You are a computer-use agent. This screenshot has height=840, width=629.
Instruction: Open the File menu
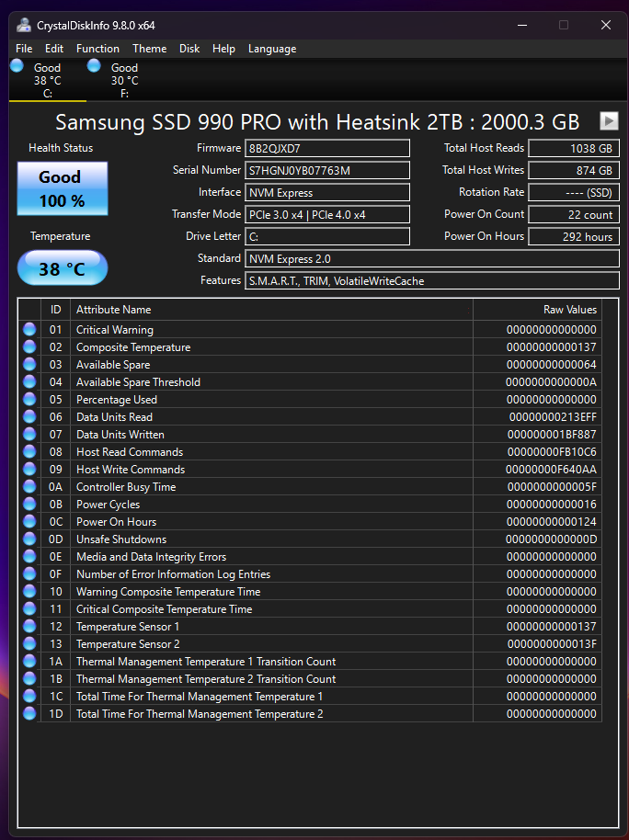pos(24,49)
